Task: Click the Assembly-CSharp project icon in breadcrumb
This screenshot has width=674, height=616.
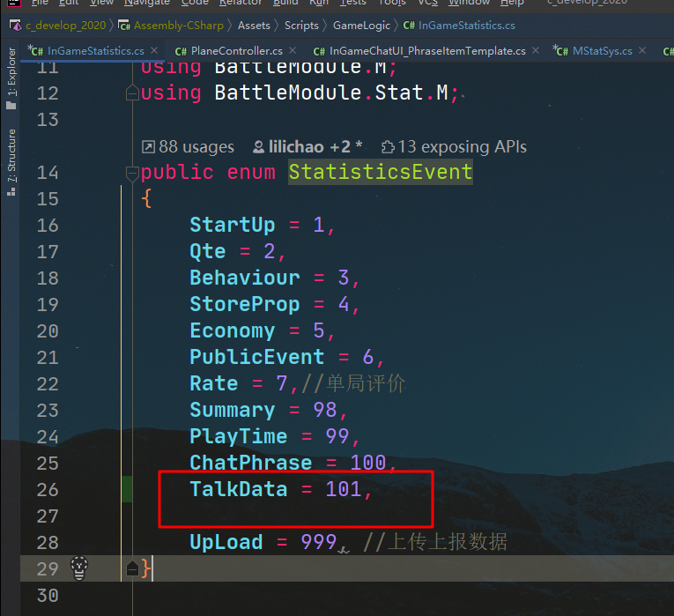Action: tap(125, 26)
